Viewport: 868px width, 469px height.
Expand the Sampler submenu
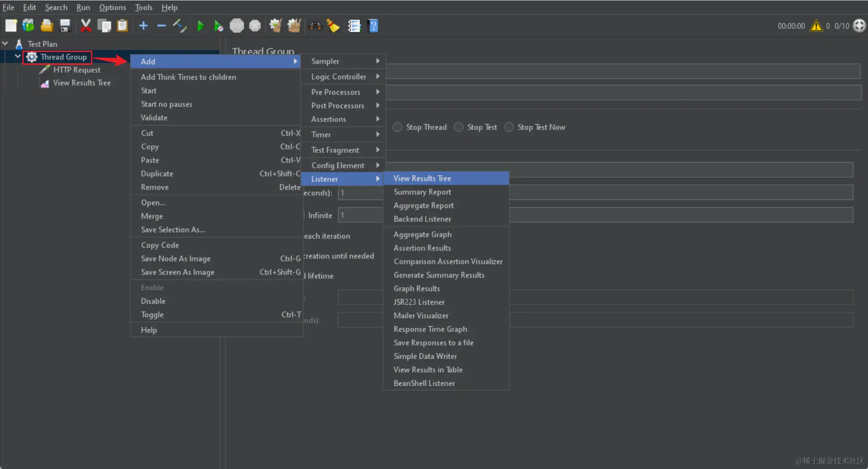(343, 61)
